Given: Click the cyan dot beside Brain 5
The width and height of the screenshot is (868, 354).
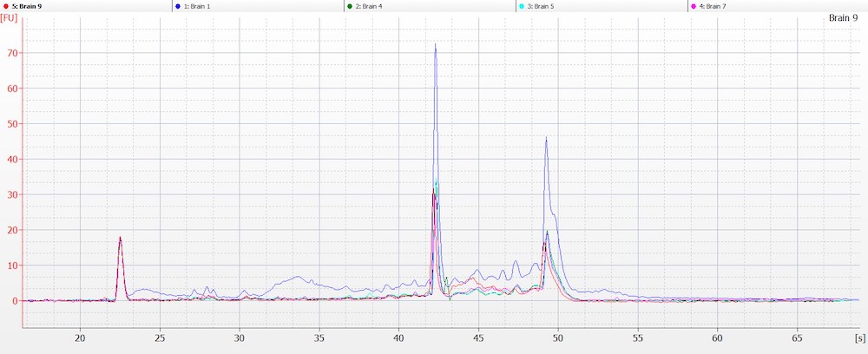Looking at the screenshot, I should 522,6.
